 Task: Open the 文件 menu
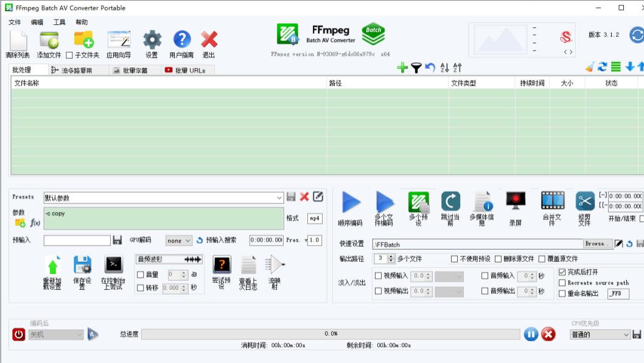click(x=15, y=22)
